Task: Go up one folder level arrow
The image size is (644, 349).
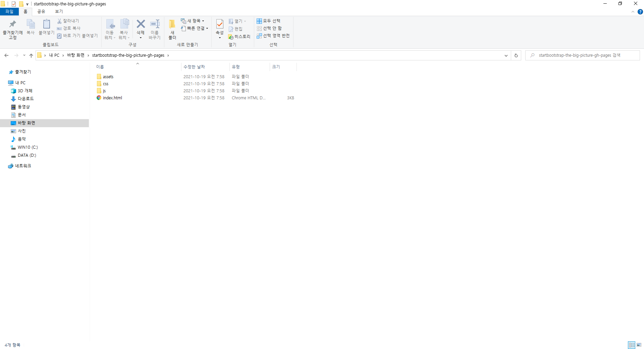Action: (31, 55)
